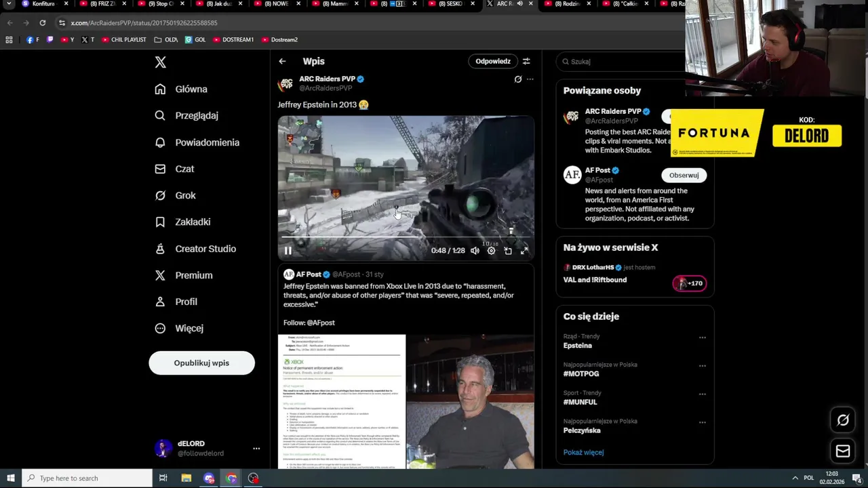Open video settings gear

click(491, 251)
